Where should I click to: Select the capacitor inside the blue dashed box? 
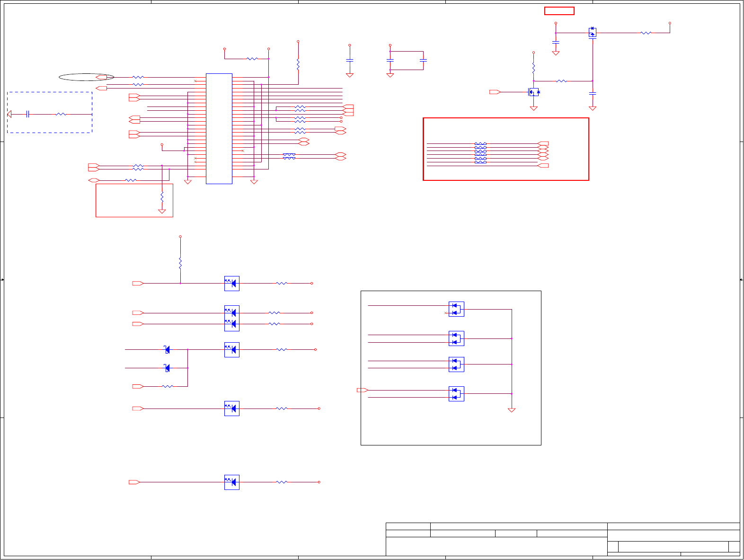coord(28,114)
